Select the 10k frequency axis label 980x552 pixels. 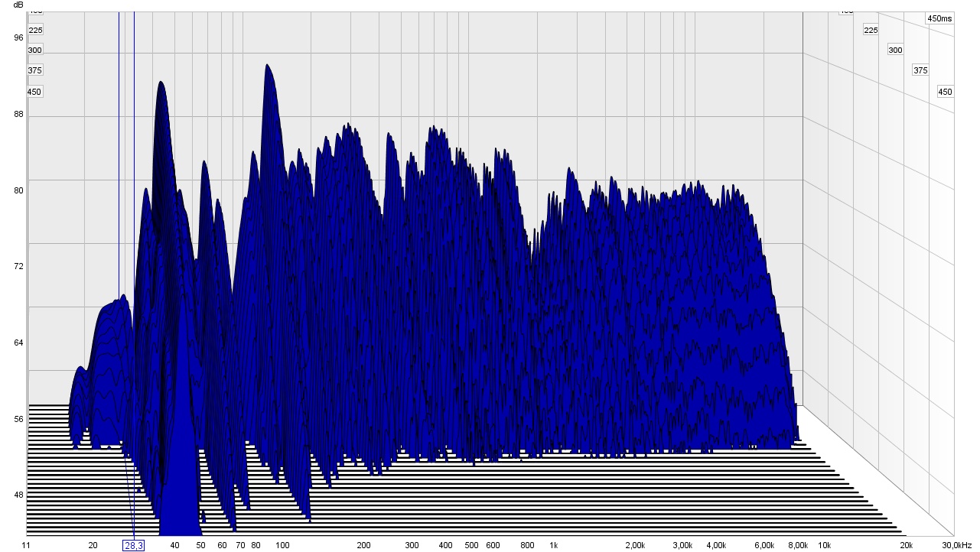pos(824,545)
